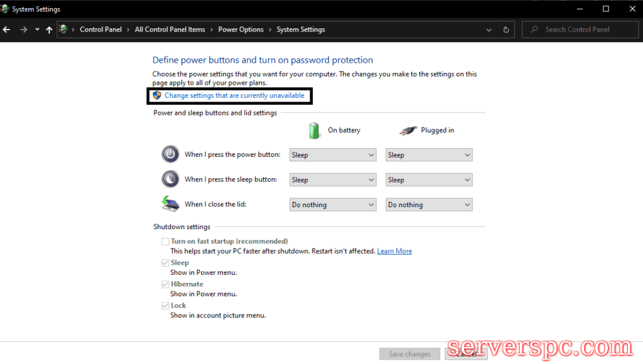This screenshot has height=364, width=643.
Task: Click the Back navigation arrow
Action: pos(7,29)
